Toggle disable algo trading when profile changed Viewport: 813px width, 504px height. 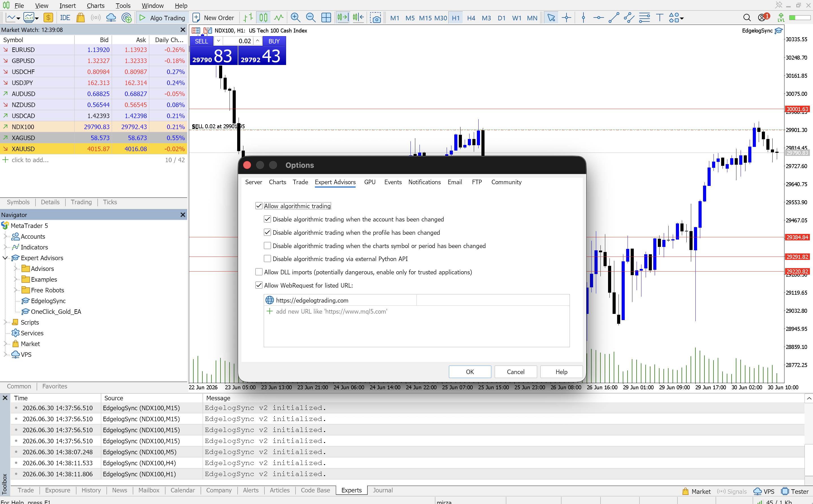pyautogui.click(x=267, y=232)
